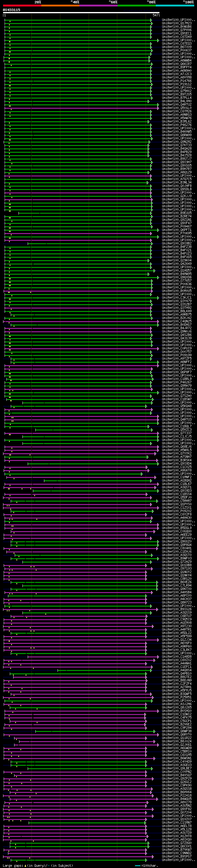Select the UniRef100_B8LKA9 hit label
This screenshot has width=197, height=868.
(x=177, y=311)
